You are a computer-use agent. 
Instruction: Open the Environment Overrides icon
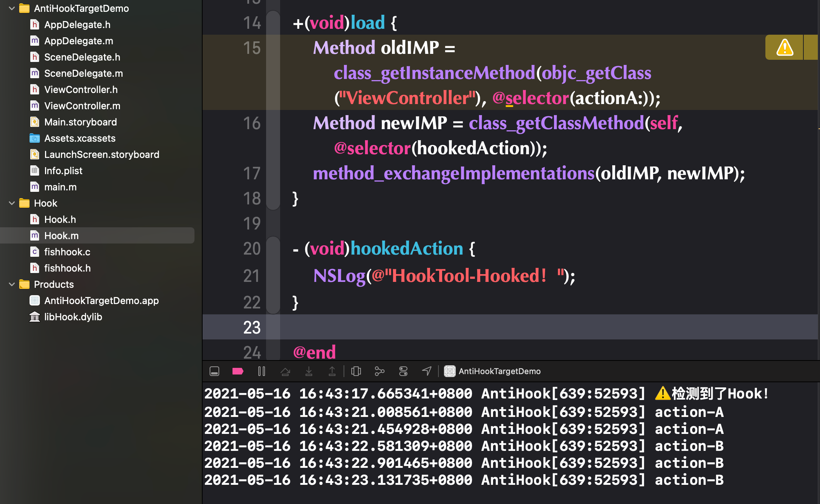[x=403, y=371]
